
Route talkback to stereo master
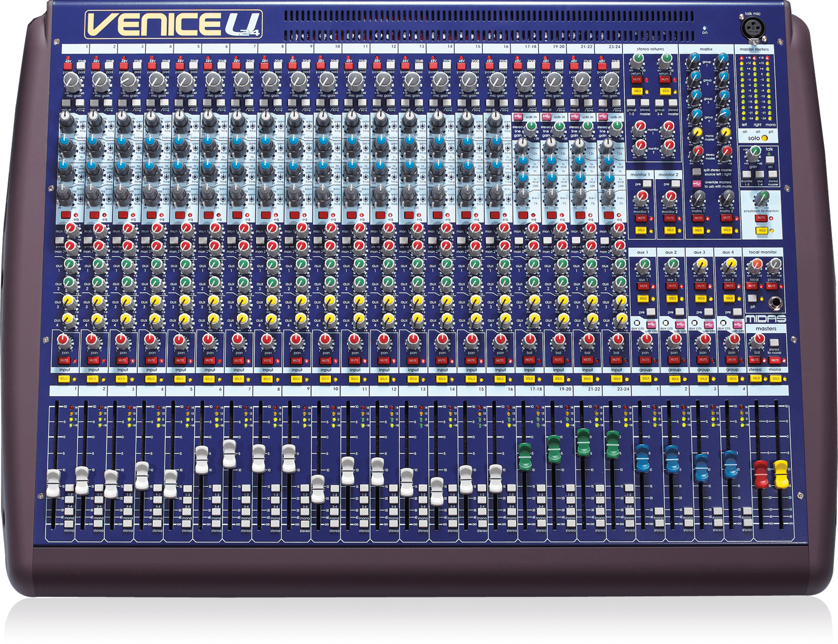pyautogui.click(x=773, y=174)
